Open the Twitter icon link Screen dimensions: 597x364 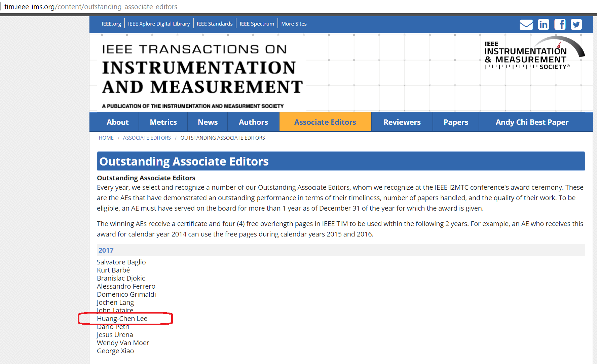(576, 25)
